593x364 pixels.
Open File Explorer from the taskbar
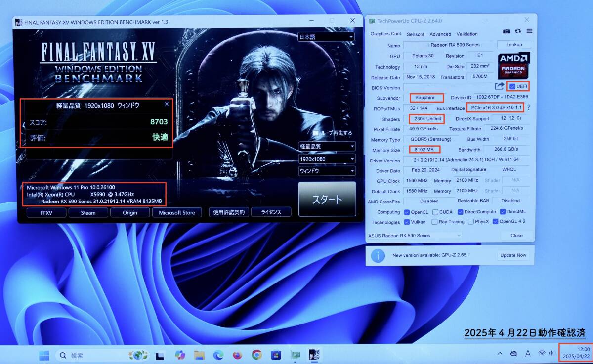(199, 355)
